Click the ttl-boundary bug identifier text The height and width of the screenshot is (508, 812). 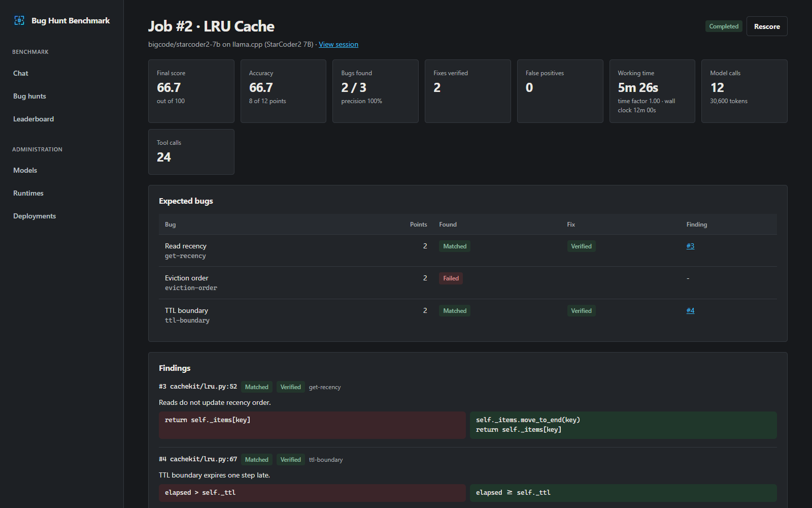187,321
